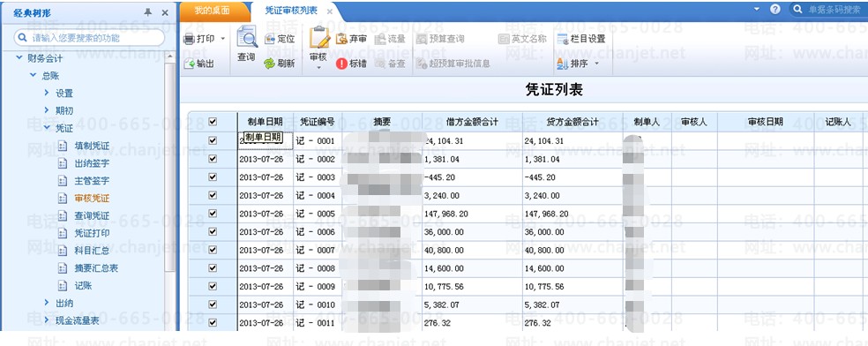Expand the 期初 tree node
The image size is (868, 346).
(47, 110)
